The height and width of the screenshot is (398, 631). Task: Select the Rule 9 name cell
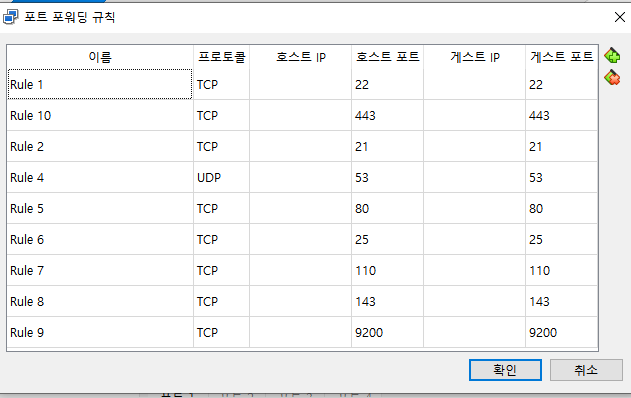pos(100,332)
